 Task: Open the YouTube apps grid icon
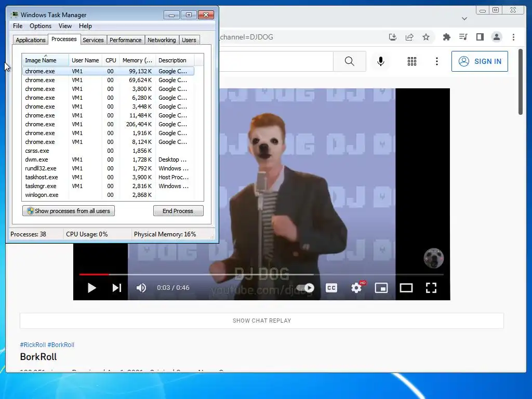coord(412,61)
